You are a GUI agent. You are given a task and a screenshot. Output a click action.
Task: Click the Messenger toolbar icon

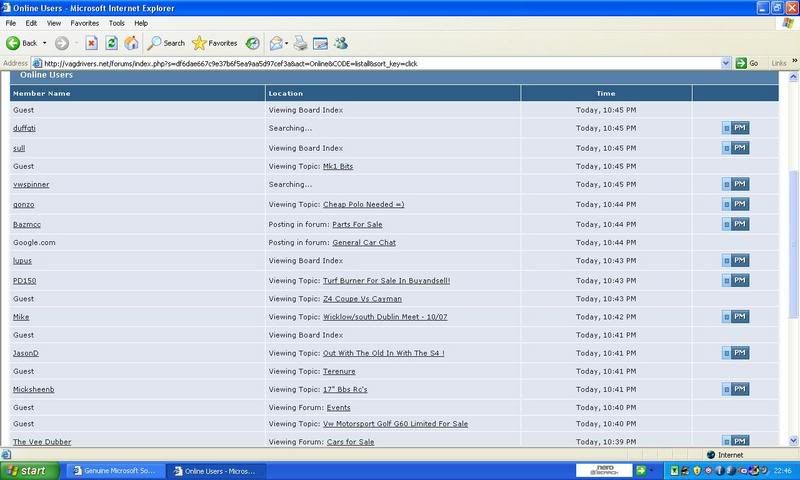[x=341, y=43]
